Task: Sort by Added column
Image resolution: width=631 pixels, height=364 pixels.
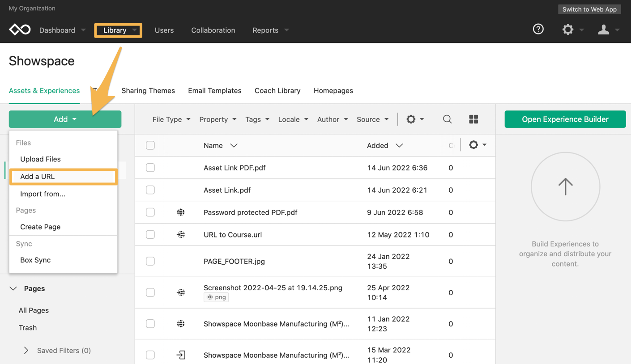Action: pyautogui.click(x=385, y=145)
